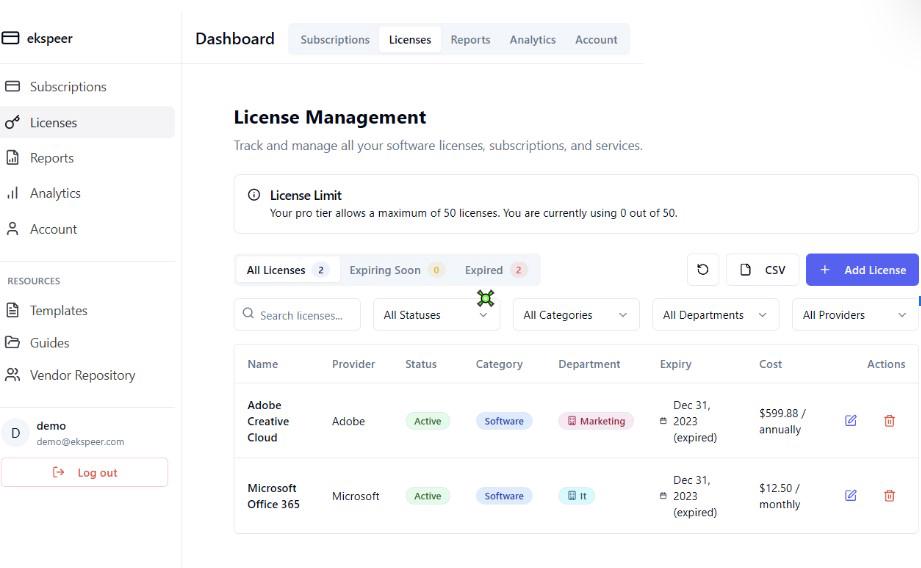Go to Guides in the Resources section
This screenshot has width=921, height=568.
pos(49,343)
